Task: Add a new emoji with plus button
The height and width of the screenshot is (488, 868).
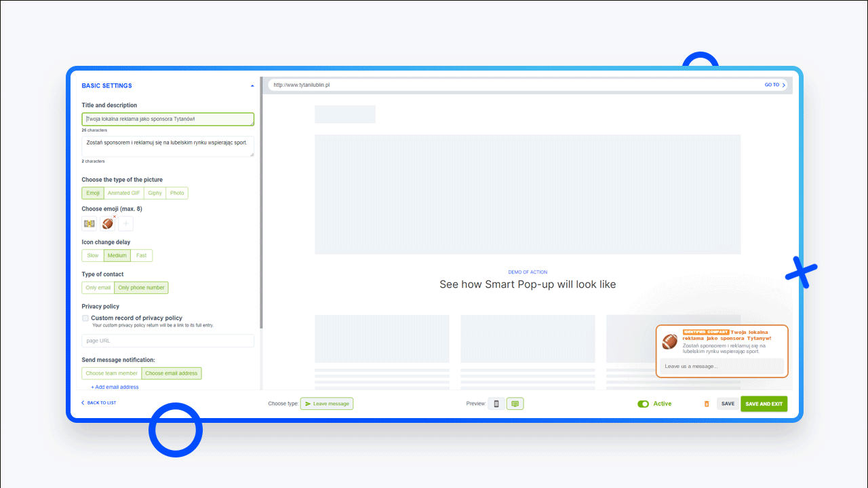Action: (x=126, y=223)
